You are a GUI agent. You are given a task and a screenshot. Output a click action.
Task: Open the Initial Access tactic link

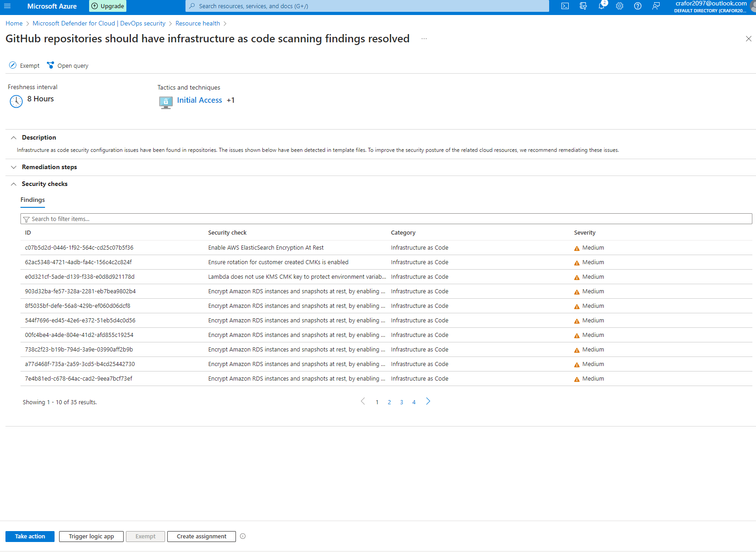pos(199,100)
